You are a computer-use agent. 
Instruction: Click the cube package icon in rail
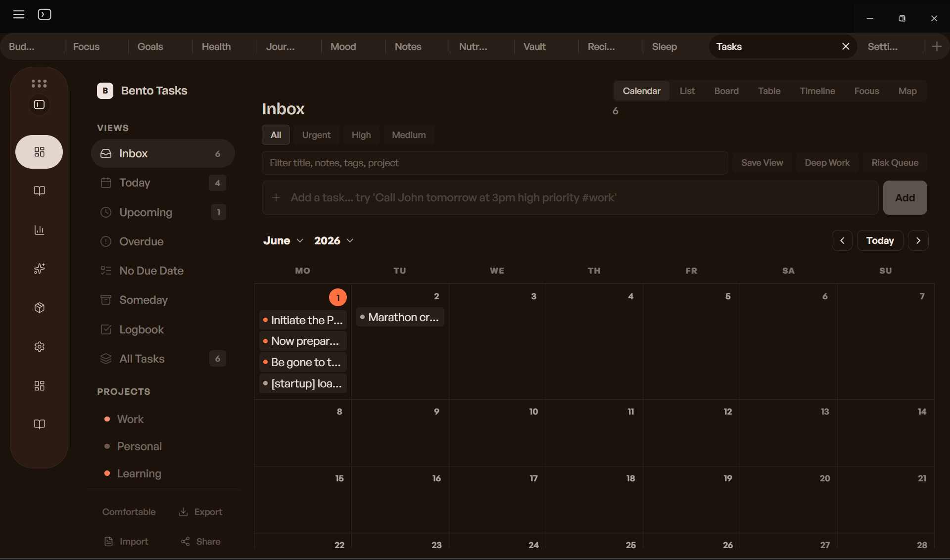click(39, 308)
